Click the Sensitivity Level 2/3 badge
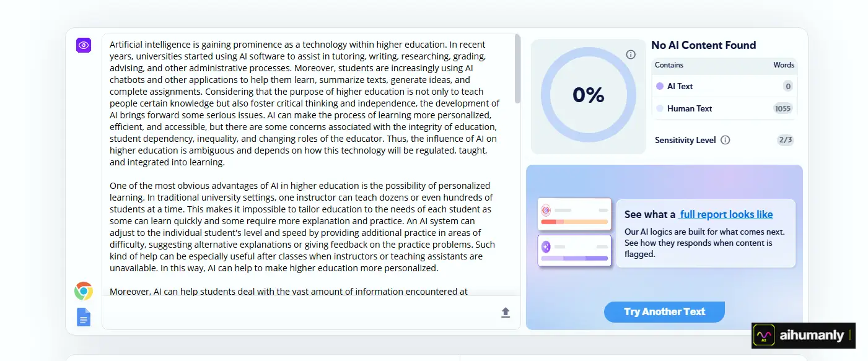 coord(785,140)
